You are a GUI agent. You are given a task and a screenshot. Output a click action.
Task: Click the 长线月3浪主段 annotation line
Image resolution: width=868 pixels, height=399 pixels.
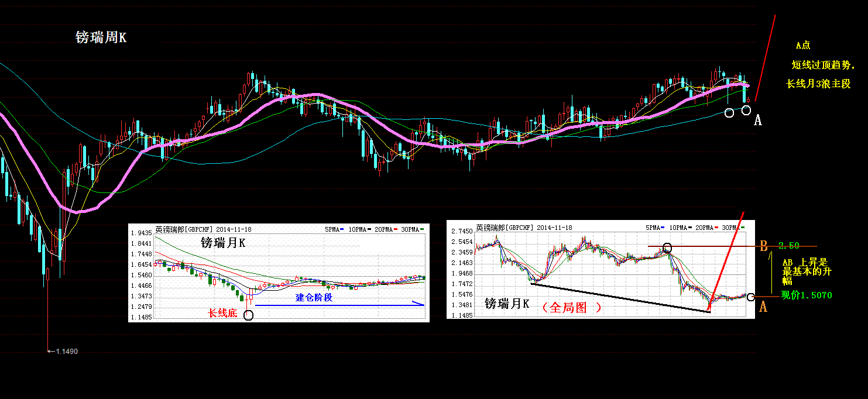pos(818,84)
